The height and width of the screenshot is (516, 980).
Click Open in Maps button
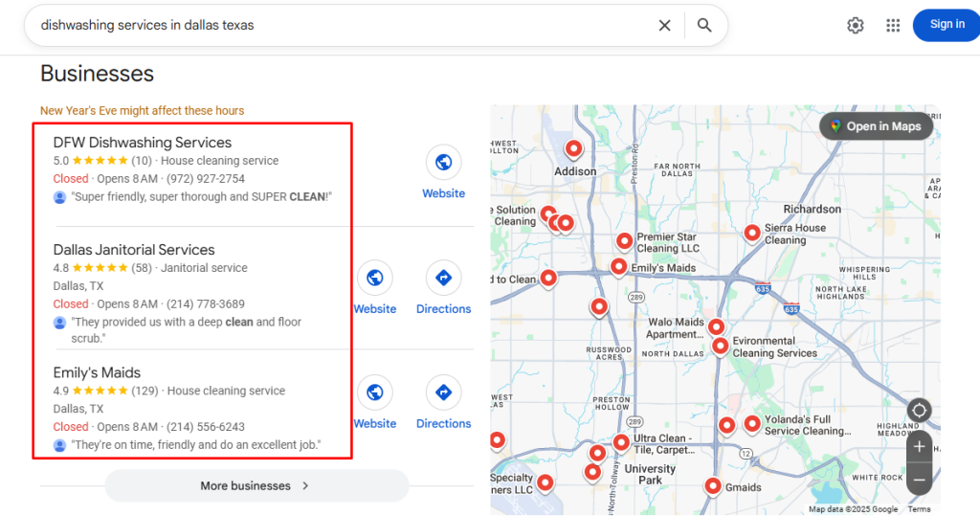[x=877, y=126]
